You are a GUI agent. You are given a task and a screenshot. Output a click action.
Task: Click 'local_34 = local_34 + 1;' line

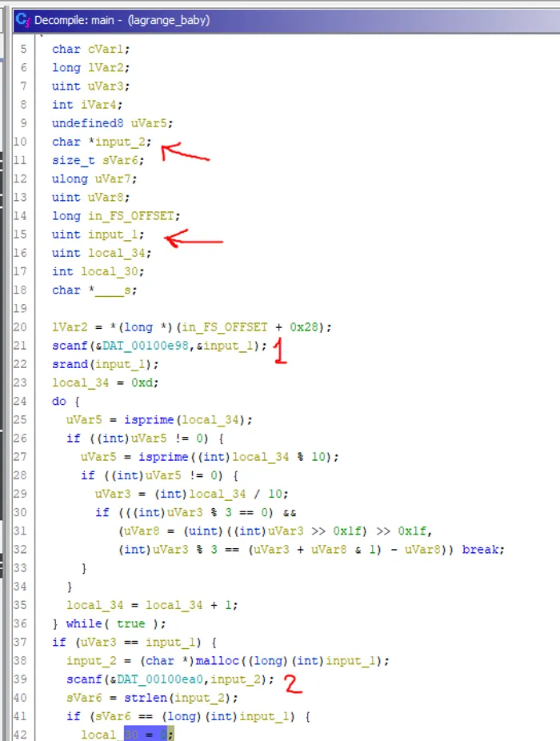[x=152, y=605]
